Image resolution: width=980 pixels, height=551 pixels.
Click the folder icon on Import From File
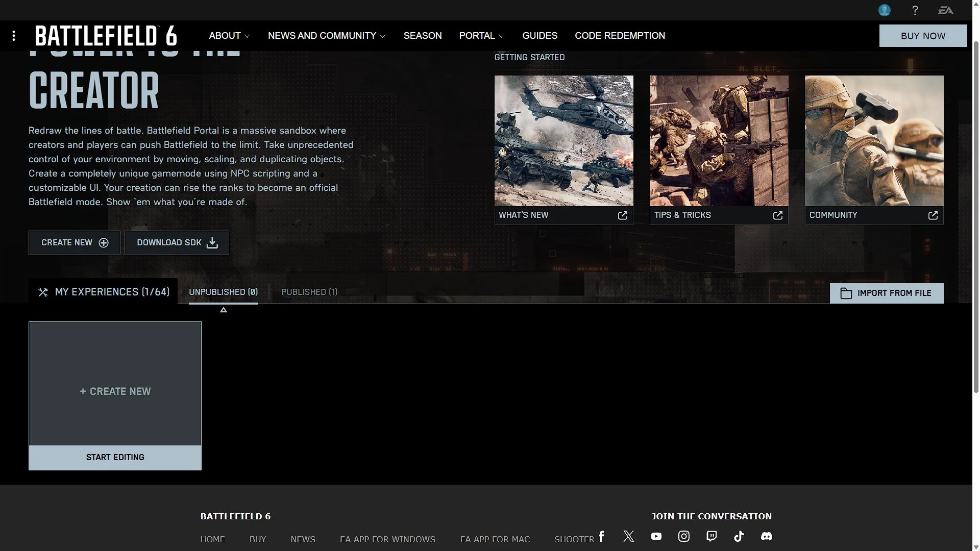pyautogui.click(x=846, y=293)
